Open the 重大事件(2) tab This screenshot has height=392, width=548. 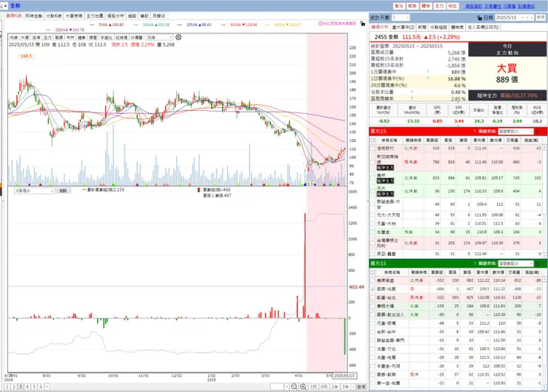click(x=403, y=27)
